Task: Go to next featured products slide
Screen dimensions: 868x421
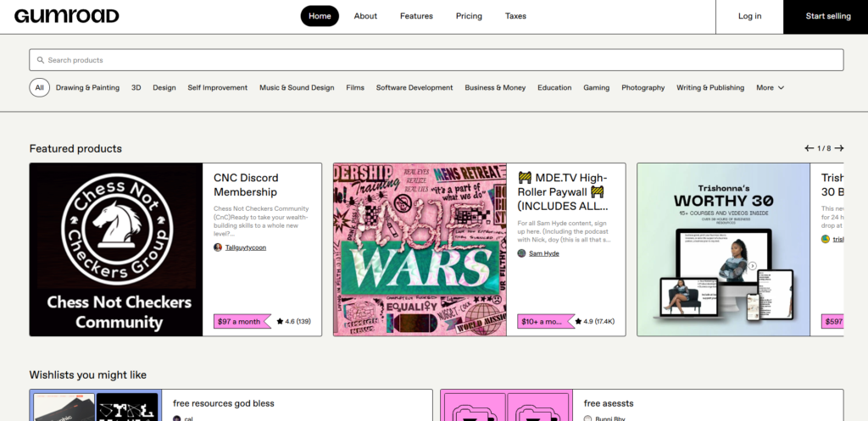Action: [x=839, y=148]
